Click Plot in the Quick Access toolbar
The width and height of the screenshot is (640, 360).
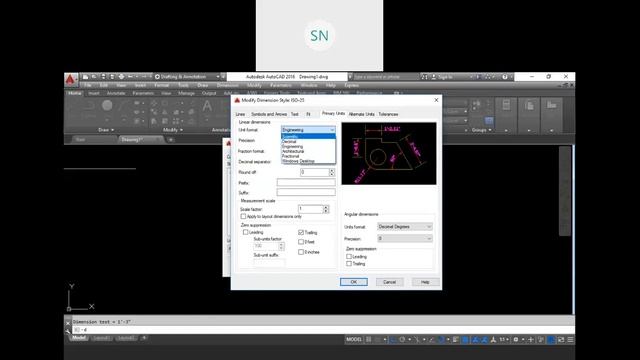point(121,77)
